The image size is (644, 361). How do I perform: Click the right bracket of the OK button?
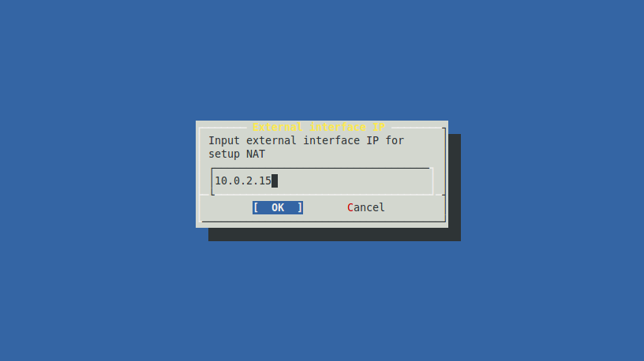pyautogui.click(x=300, y=207)
